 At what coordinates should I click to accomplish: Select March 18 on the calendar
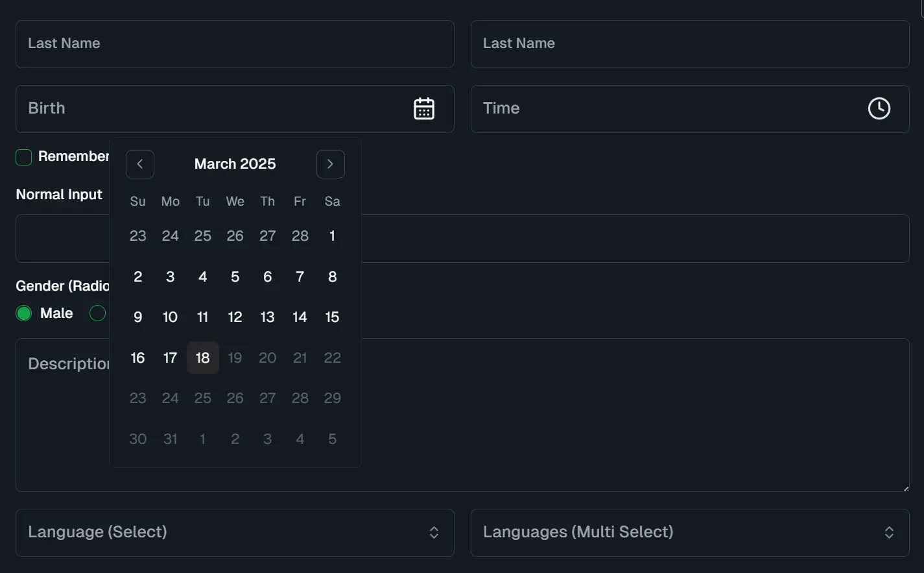point(202,358)
